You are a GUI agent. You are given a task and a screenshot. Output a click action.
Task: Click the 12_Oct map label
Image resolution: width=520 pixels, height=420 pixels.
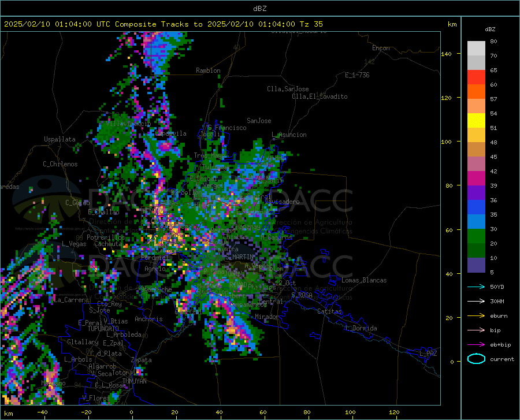[x=285, y=283]
